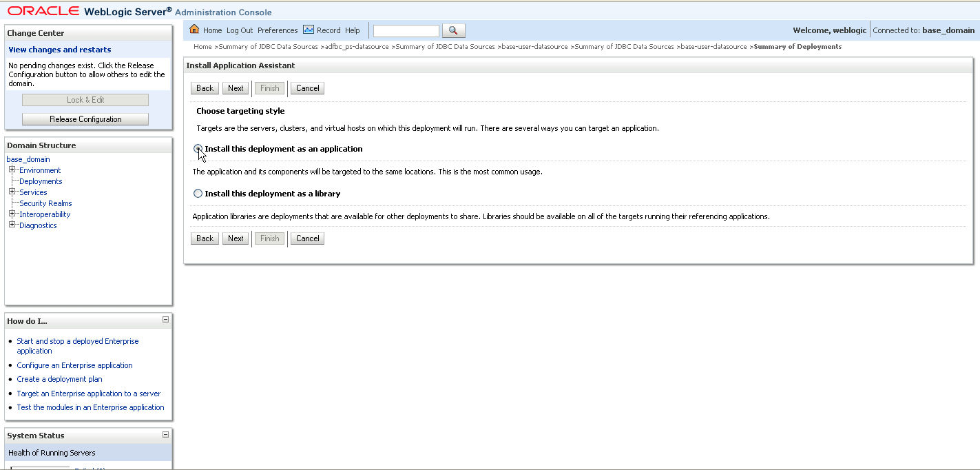Focus the toolbar search input field
The width and height of the screenshot is (980, 470).
(x=406, y=31)
